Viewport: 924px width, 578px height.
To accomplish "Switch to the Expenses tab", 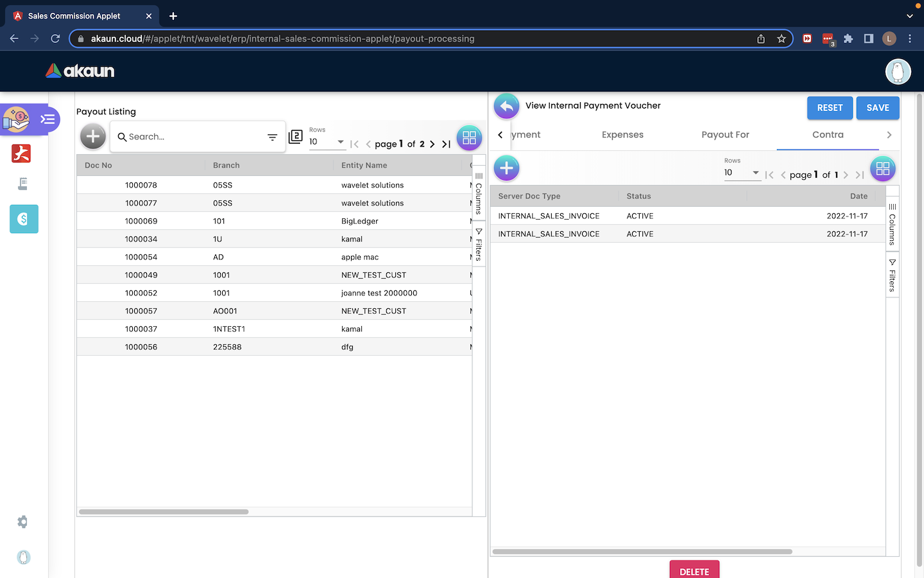I will click(622, 135).
